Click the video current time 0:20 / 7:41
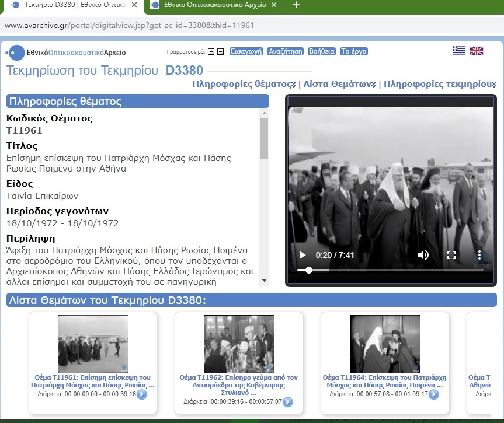Viewport: 504px width, 423px height. [335, 255]
